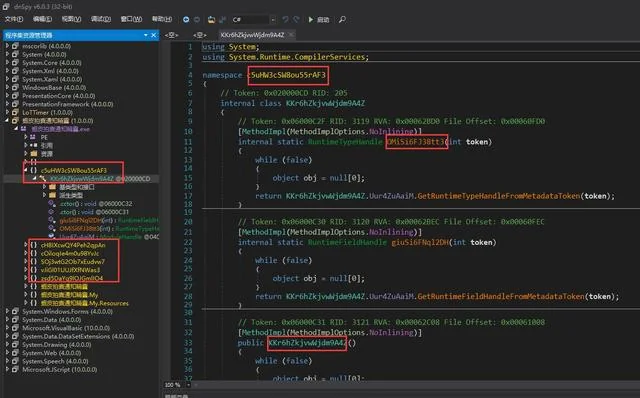Expand the mscorlib (4.0.0.0) node

pyautogui.click(x=7, y=46)
